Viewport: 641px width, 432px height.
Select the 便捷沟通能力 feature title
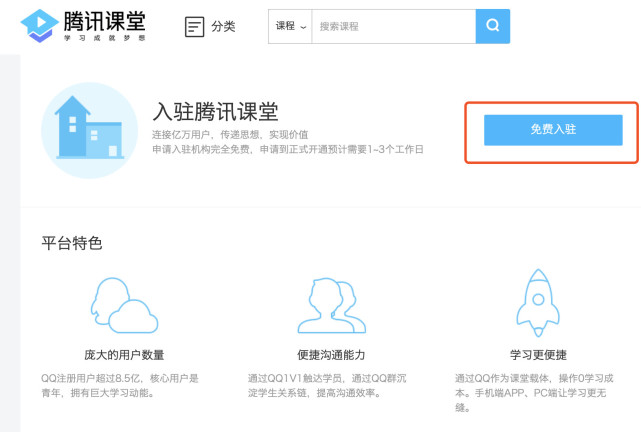pyautogui.click(x=331, y=355)
